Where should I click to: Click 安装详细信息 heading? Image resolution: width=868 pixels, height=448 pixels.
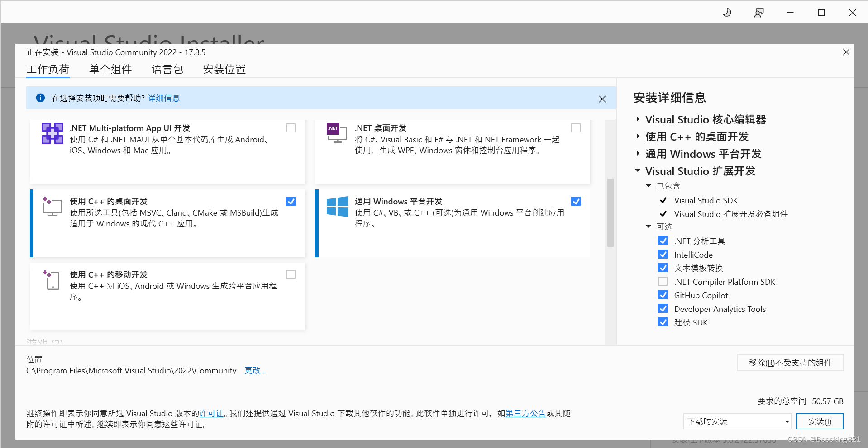670,98
